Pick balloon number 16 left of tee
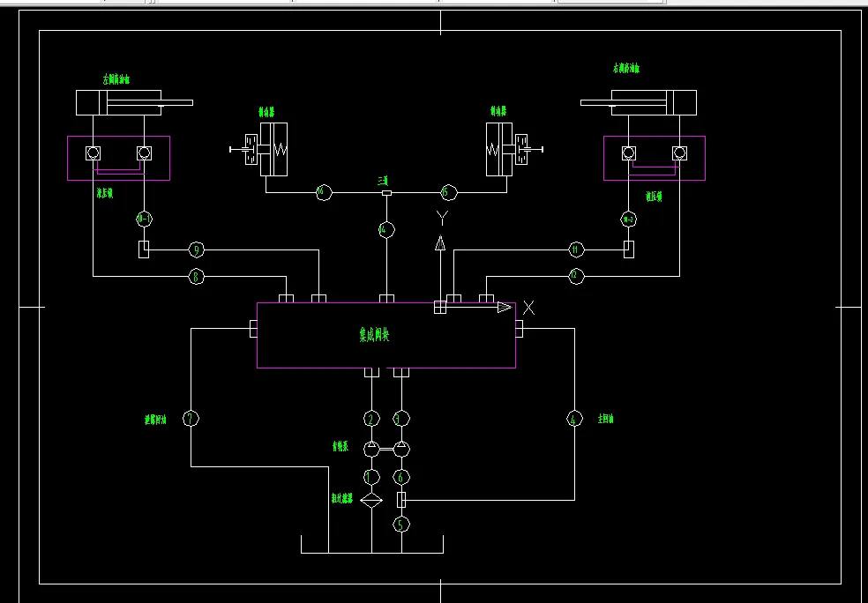This screenshot has height=603, width=868. point(324,192)
